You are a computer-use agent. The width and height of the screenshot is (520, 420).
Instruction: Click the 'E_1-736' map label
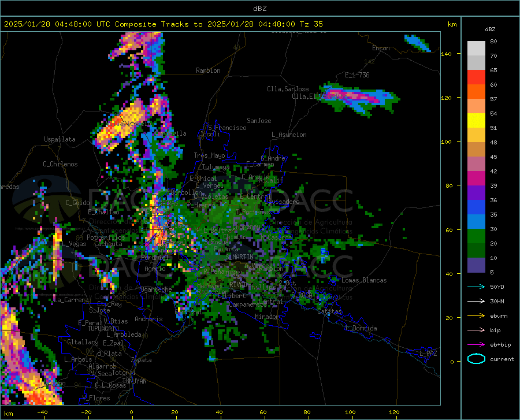pos(357,75)
